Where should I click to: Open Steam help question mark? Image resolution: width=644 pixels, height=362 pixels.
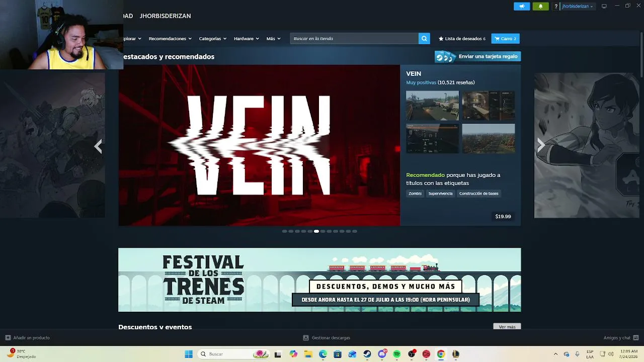pos(556,7)
